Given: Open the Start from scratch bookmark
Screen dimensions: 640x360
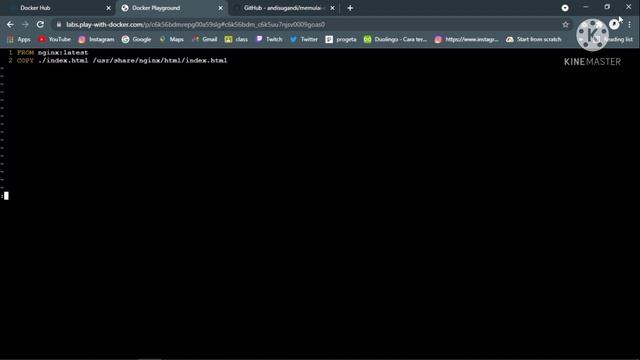Looking at the screenshot, I should pyautogui.click(x=533, y=39).
